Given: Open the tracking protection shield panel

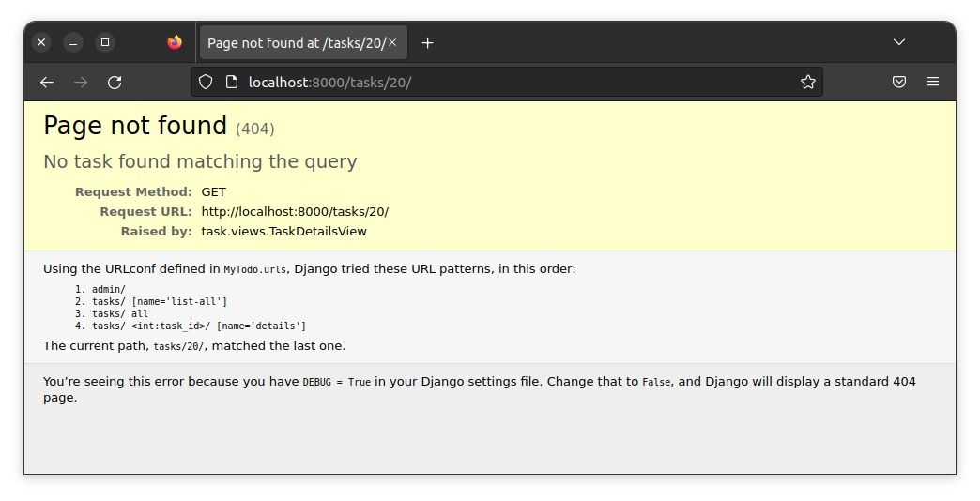Looking at the screenshot, I should click(x=206, y=83).
